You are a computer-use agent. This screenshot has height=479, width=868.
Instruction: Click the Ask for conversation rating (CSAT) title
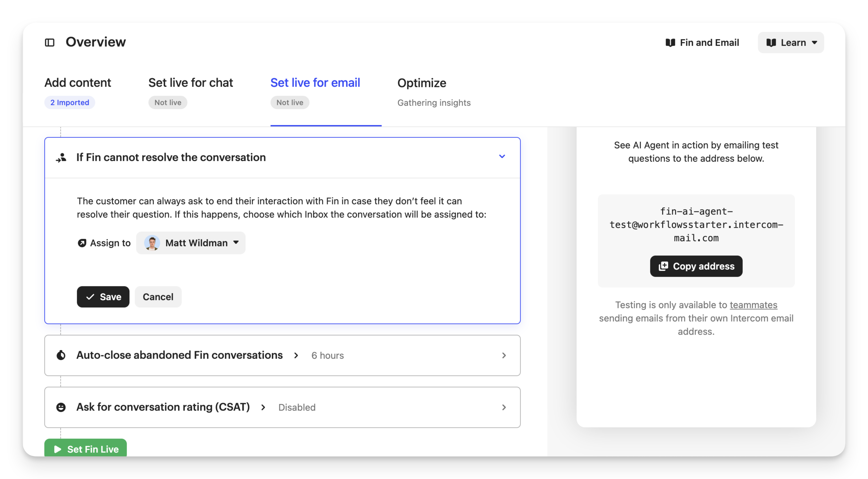163,407
